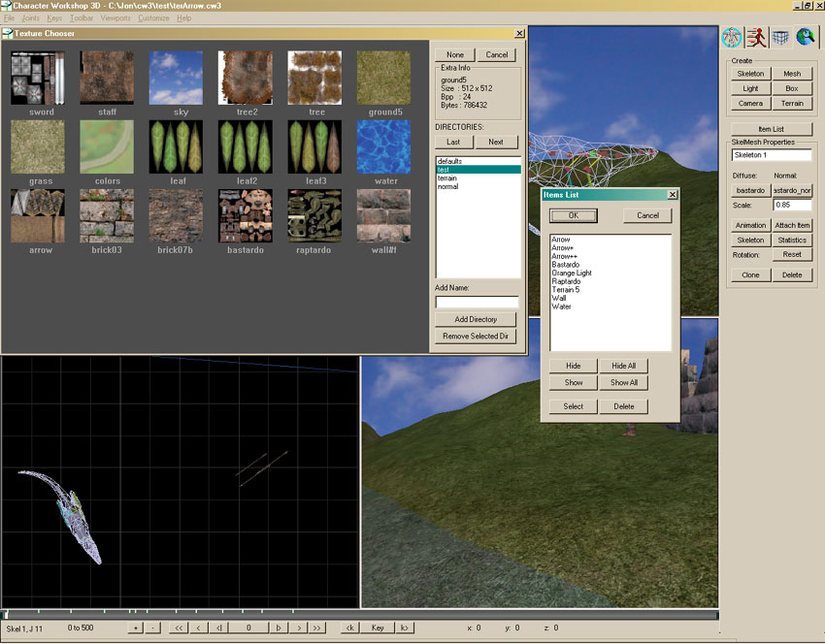Switch to the running figure animation tab
Image resolution: width=825 pixels, height=644 pixels.
coord(757,38)
